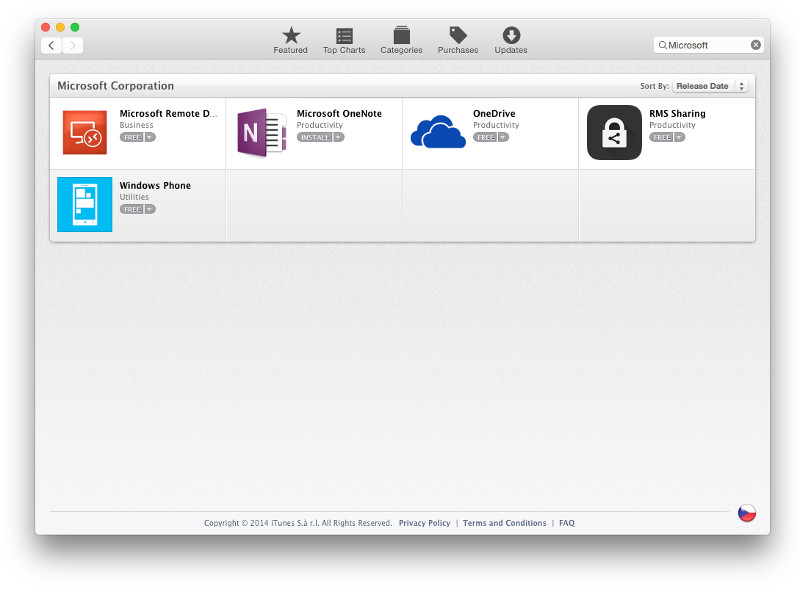800x589 pixels.
Task: Open the Windows Phone title link
Action: coord(155,186)
